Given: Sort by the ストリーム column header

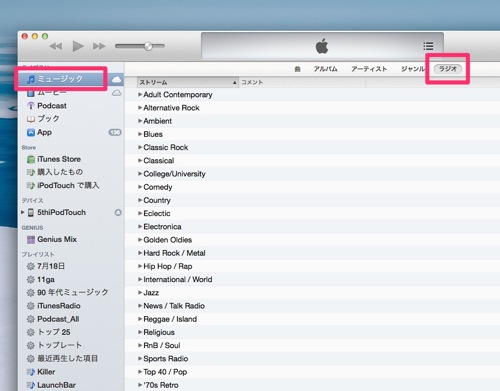Looking at the screenshot, I should 188,82.
